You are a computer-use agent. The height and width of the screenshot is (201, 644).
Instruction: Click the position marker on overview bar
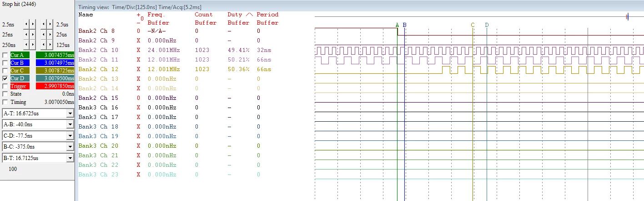click(x=627, y=17)
